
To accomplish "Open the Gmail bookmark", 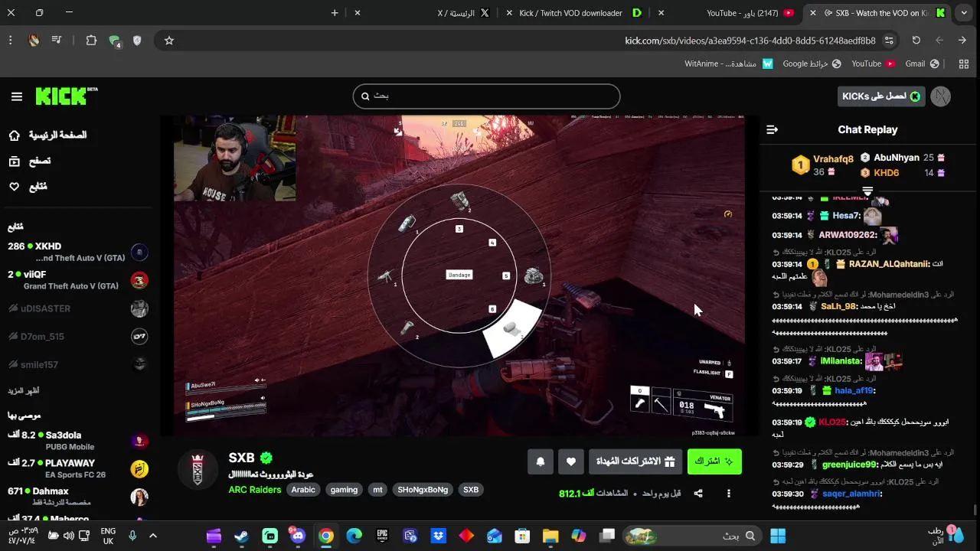I will click(x=923, y=64).
